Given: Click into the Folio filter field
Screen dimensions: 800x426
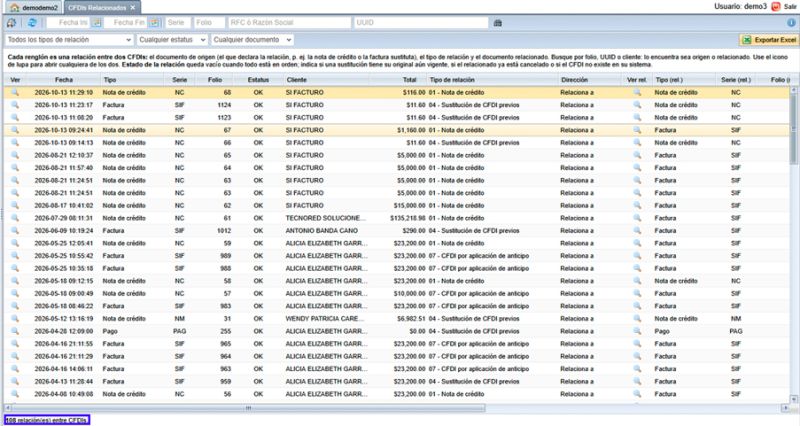Looking at the screenshot, I should (209, 23).
